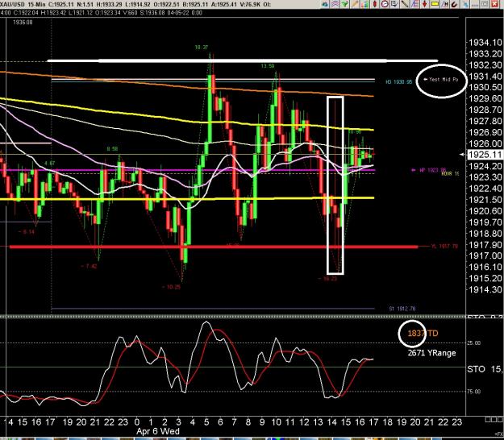Click the 1837 TD orange value
Screen dimensions: 504x440
[x=423, y=334]
